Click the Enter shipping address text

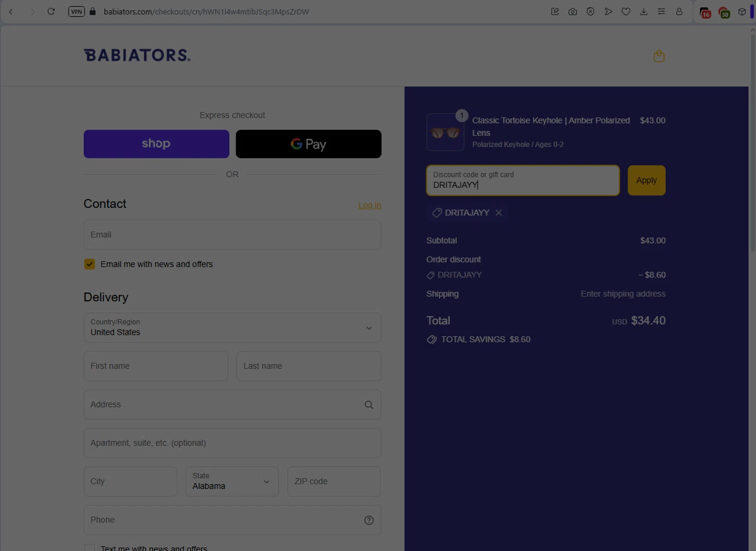623,294
